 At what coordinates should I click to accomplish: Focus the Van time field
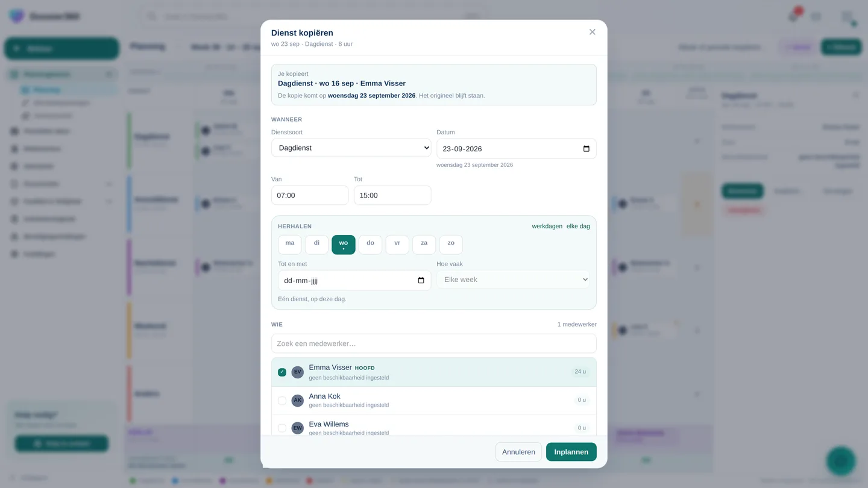coord(310,195)
